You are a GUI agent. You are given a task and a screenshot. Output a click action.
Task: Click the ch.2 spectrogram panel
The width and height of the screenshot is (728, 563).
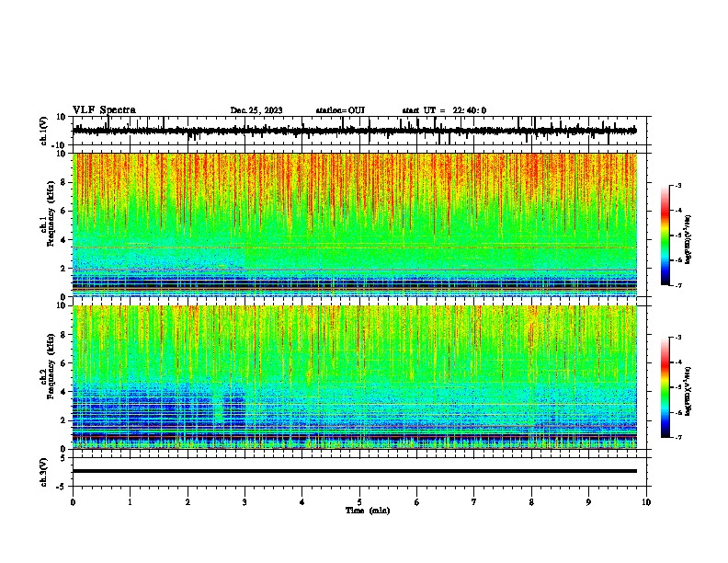[354, 377]
